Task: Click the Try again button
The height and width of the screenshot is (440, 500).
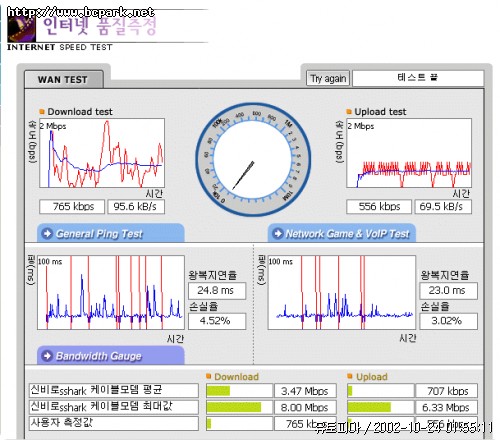Action: point(328,78)
